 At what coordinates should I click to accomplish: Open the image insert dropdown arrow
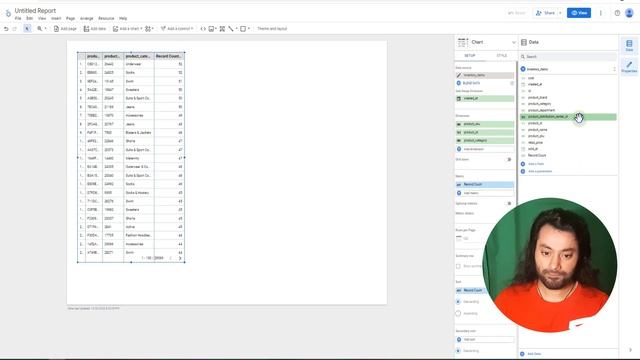click(216, 29)
